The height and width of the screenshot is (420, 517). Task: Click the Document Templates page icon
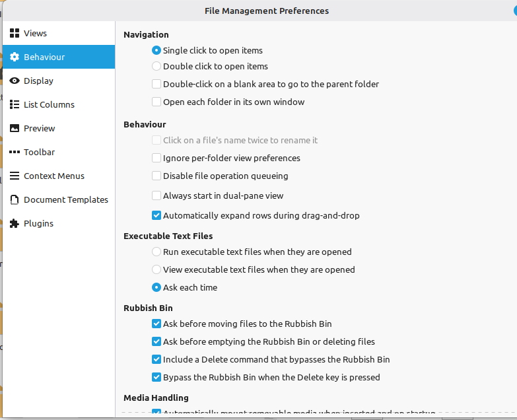15,200
